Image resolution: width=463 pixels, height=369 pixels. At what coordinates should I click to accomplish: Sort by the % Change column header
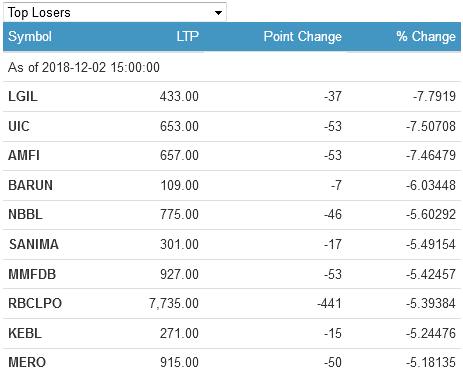coord(426,36)
